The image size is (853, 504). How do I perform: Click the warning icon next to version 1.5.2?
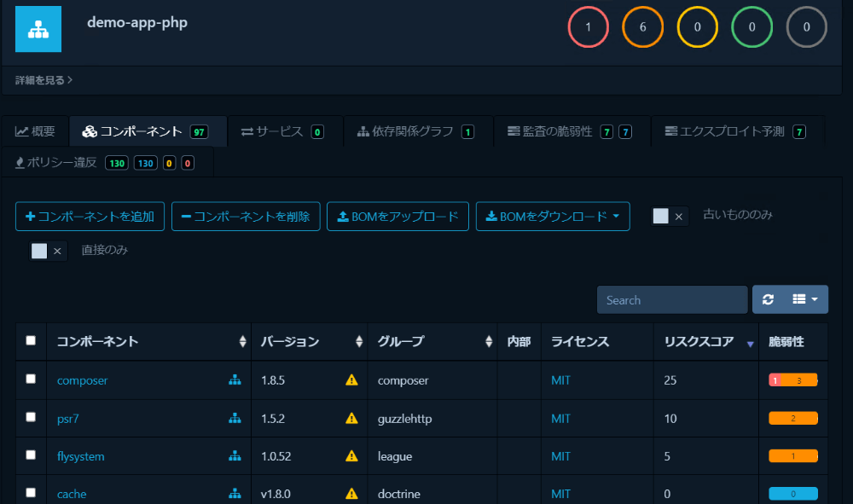351,418
